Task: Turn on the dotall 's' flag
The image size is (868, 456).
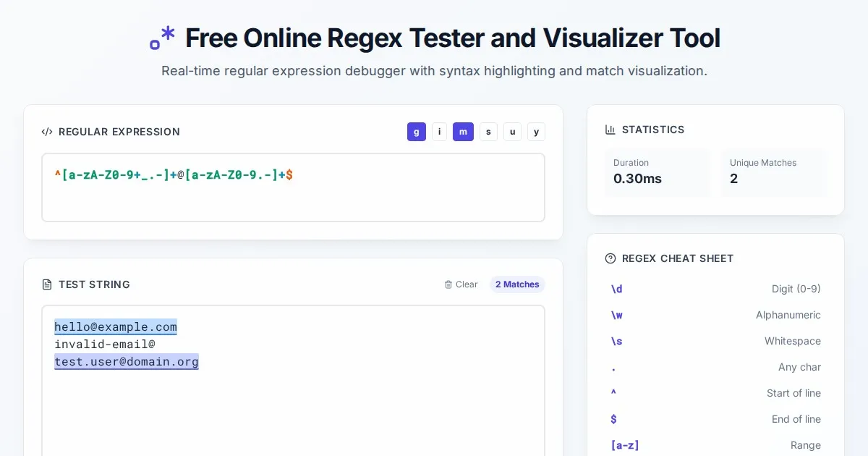Action: click(x=488, y=132)
